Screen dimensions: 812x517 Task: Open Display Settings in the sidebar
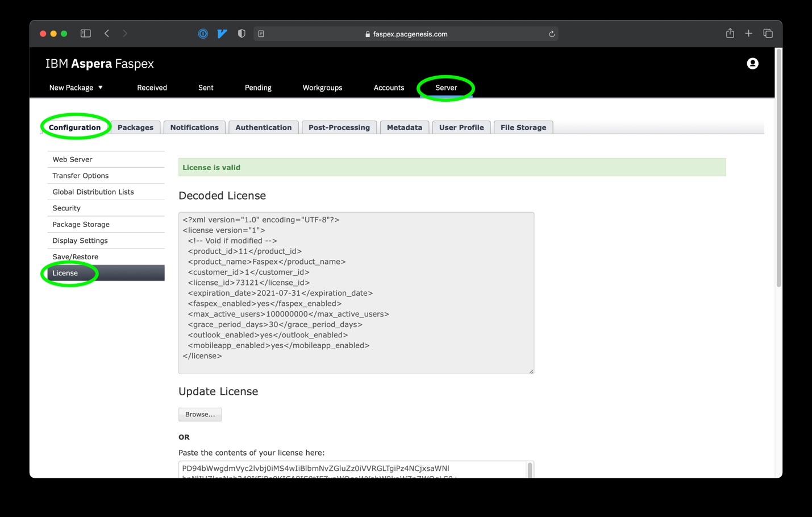point(106,241)
